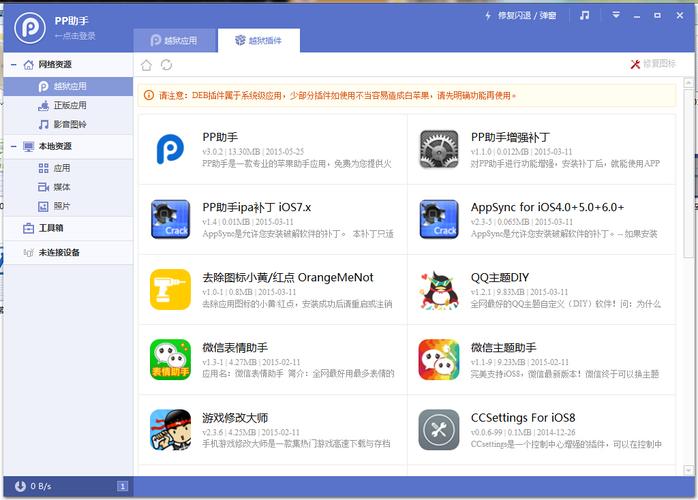Select 正版应用 in the sidebar

click(x=69, y=106)
